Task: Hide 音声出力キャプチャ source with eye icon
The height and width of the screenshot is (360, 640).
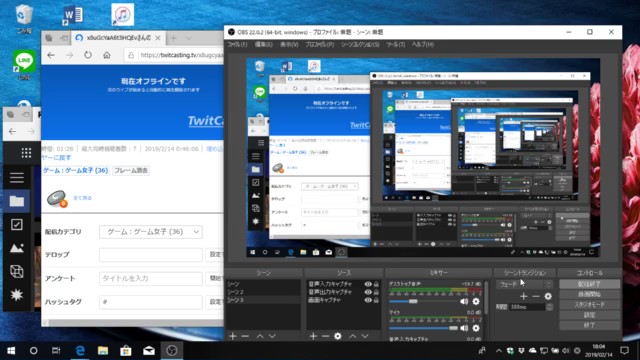Action: point(368,292)
